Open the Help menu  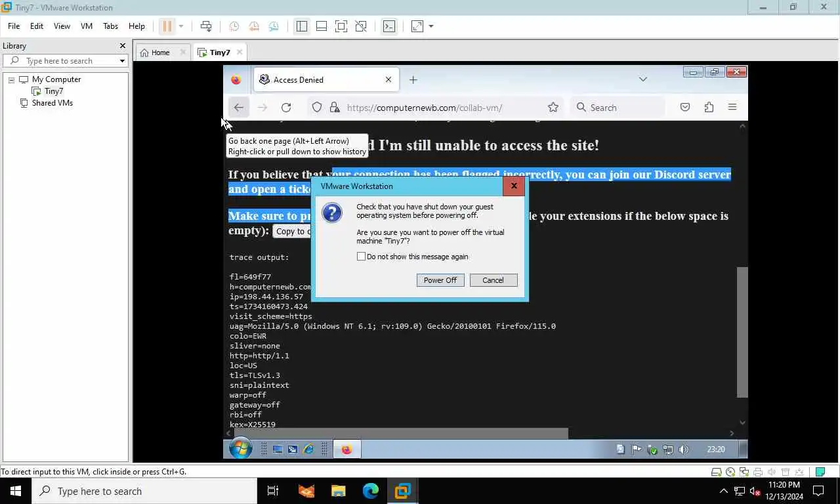136,26
